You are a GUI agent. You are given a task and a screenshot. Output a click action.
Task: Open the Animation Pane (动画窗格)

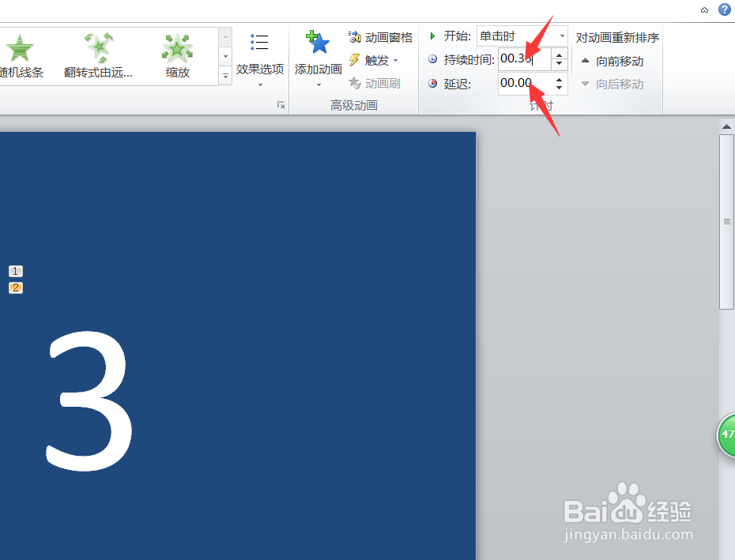click(380, 37)
